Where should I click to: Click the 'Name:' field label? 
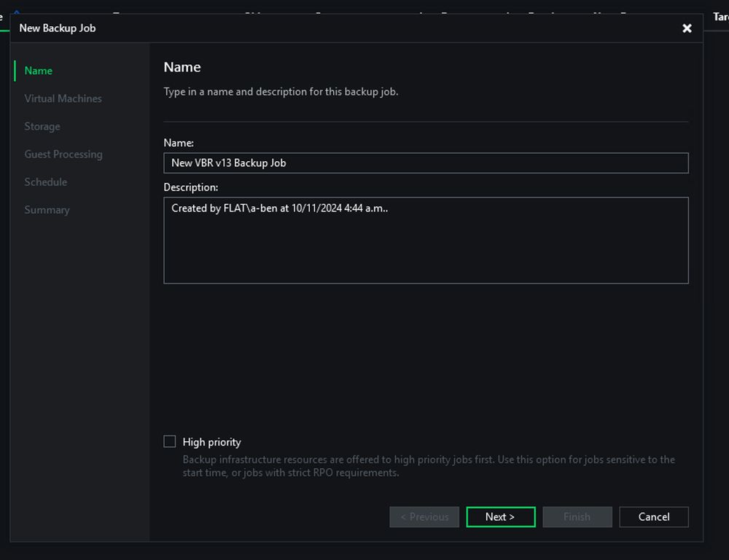[x=179, y=143]
